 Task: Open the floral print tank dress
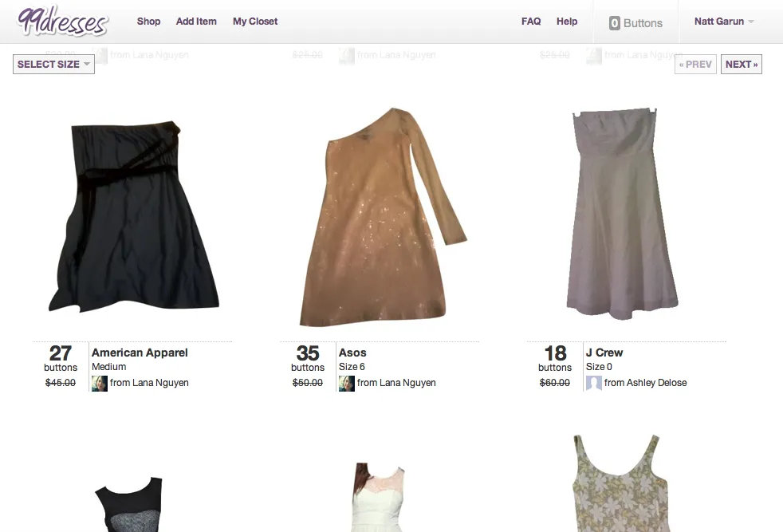tap(621, 483)
